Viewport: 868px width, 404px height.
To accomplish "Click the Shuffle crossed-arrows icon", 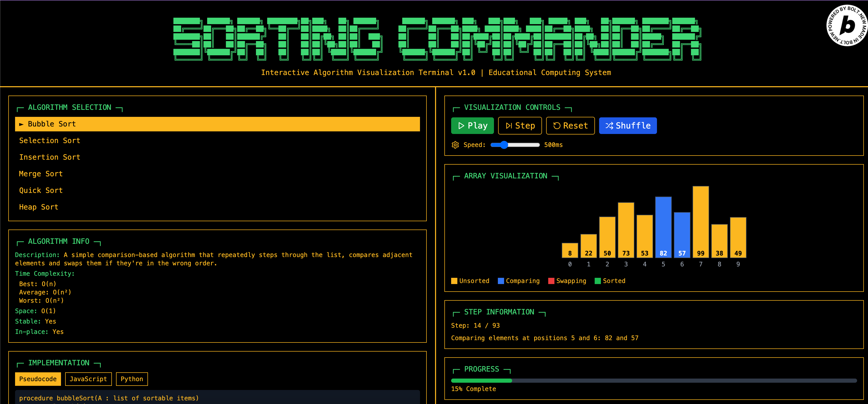I will coord(609,126).
